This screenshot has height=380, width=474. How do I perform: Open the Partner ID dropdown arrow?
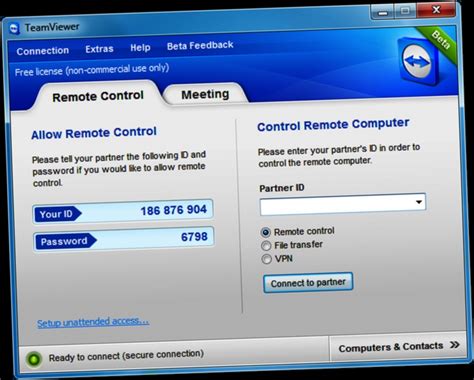[419, 202]
